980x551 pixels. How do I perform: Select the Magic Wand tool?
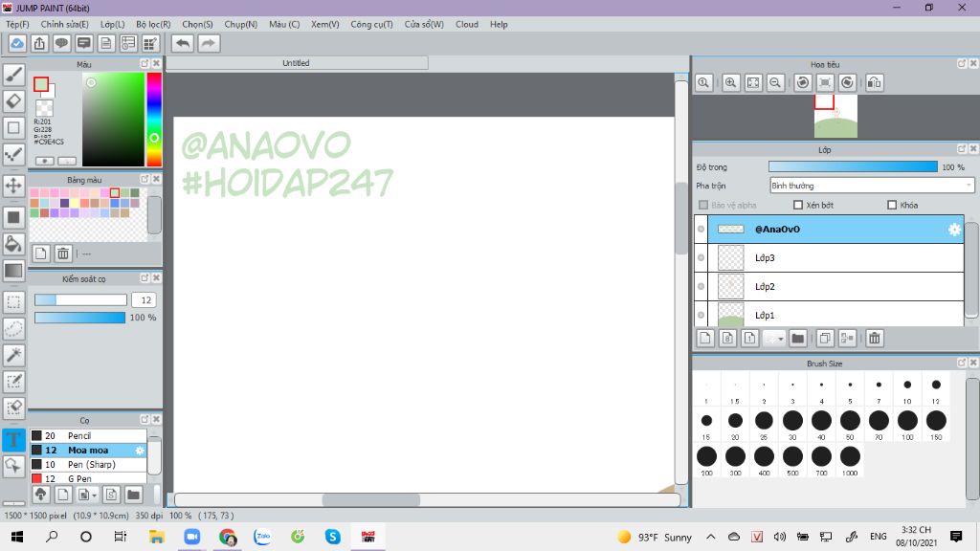click(x=13, y=355)
